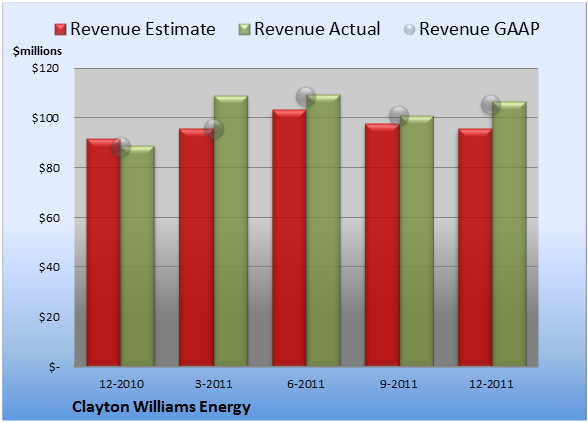The image size is (588, 422).
Task: Click the GAAP sphere marker for 3-2011
Action: click(214, 129)
